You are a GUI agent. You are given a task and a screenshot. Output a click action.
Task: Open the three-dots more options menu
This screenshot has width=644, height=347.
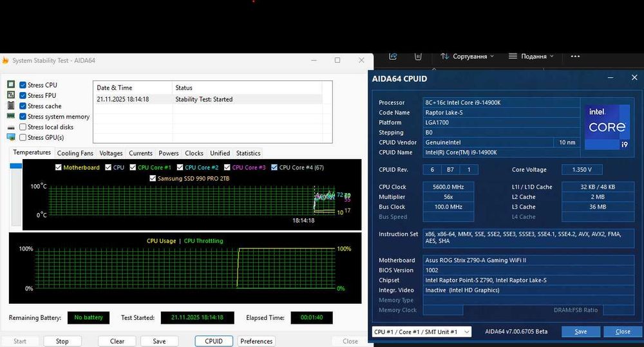click(x=575, y=56)
